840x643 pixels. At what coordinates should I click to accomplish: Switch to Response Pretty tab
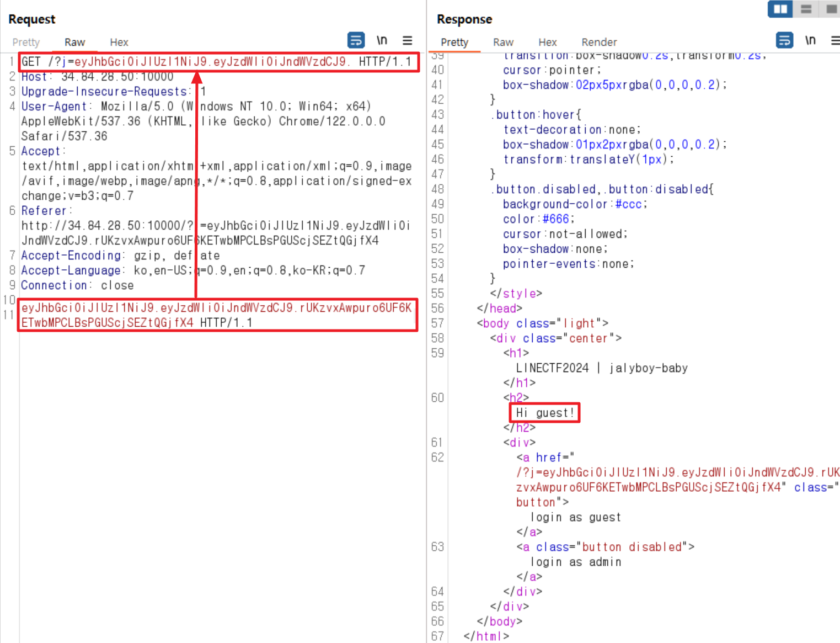point(454,42)
